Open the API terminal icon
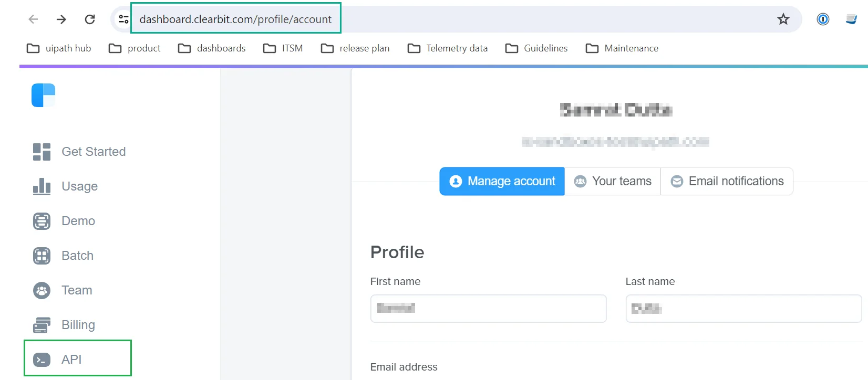Image resolution: width=868 pixels, height=380 pixels. [42, 360]
